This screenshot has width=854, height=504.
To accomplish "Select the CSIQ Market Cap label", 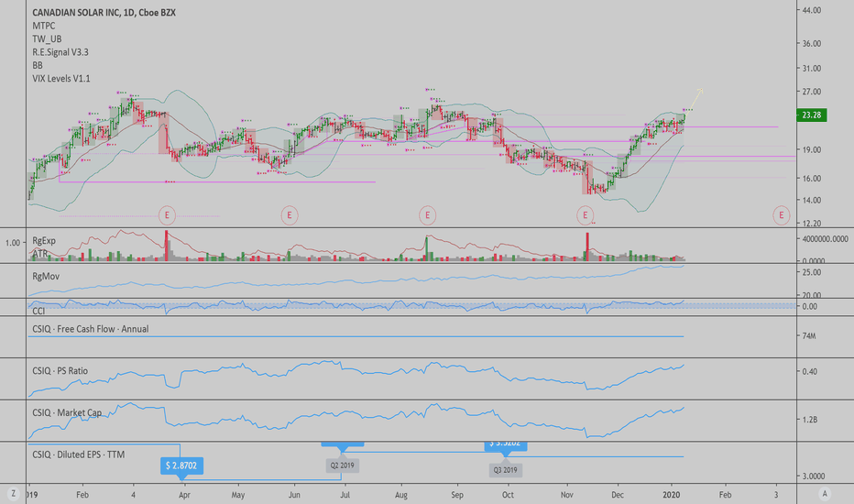I will [67, 413].
